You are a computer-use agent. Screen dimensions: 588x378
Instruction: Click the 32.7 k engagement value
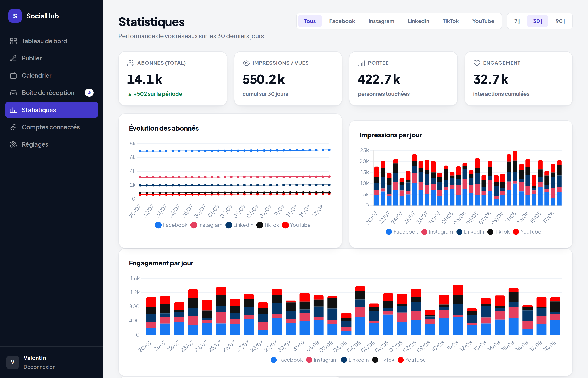point(491,79)
